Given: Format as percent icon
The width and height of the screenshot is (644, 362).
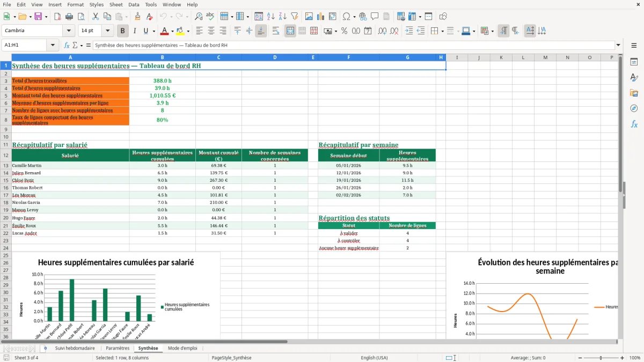Looking at the screenshot, I should coord(344,31).
